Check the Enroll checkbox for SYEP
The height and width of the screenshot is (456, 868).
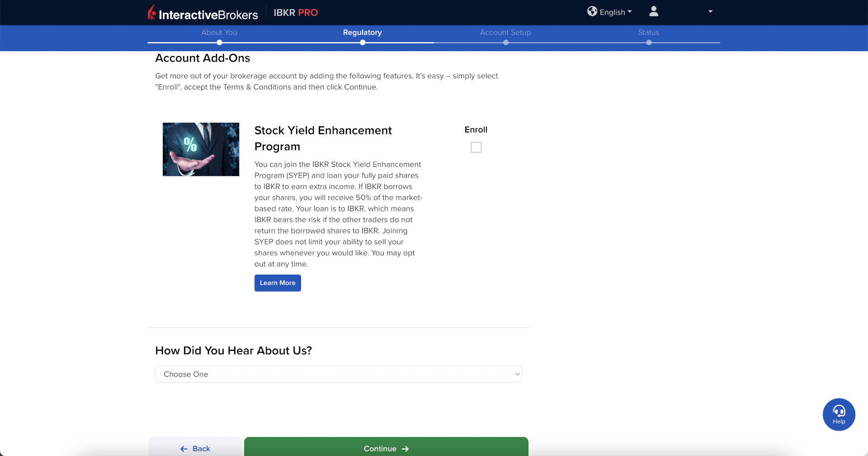476,147
